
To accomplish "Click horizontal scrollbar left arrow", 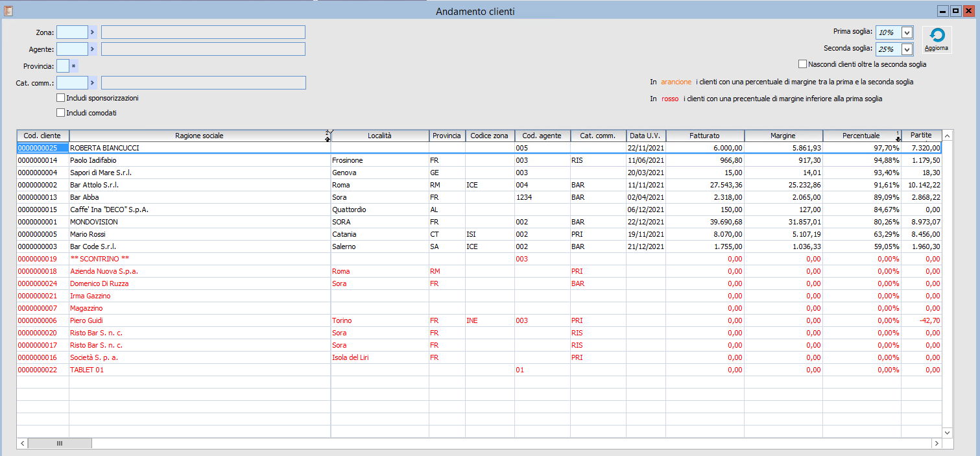I will [x=23, y=443].
